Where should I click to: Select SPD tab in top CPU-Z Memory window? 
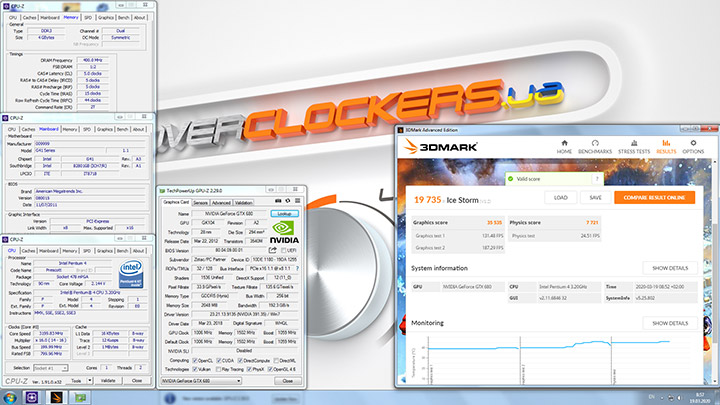click(x=88, y=17)
